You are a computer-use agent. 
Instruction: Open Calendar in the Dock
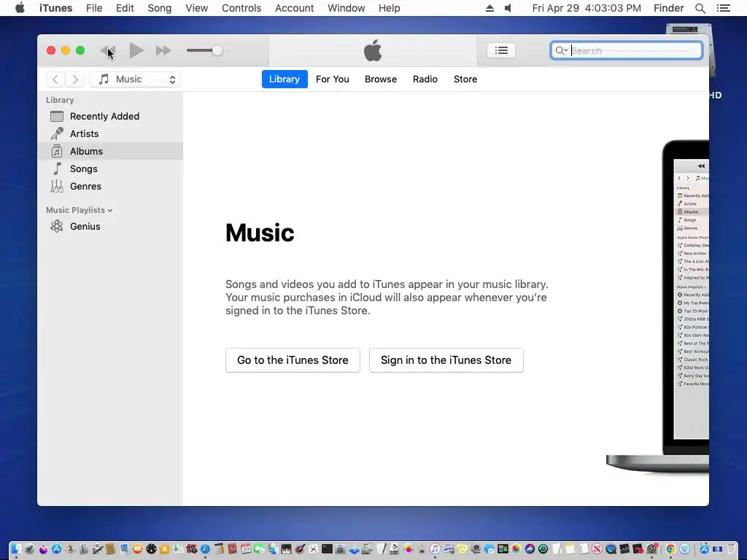(245, 549)
